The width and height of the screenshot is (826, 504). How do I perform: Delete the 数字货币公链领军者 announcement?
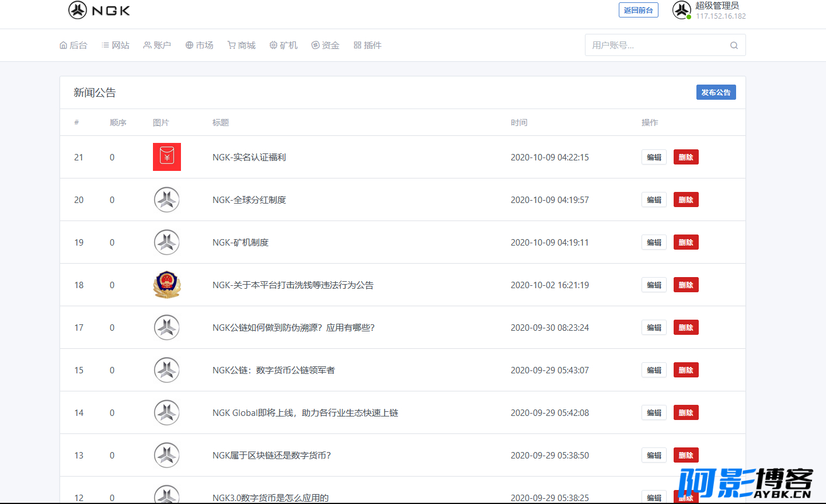click(686, 370)
